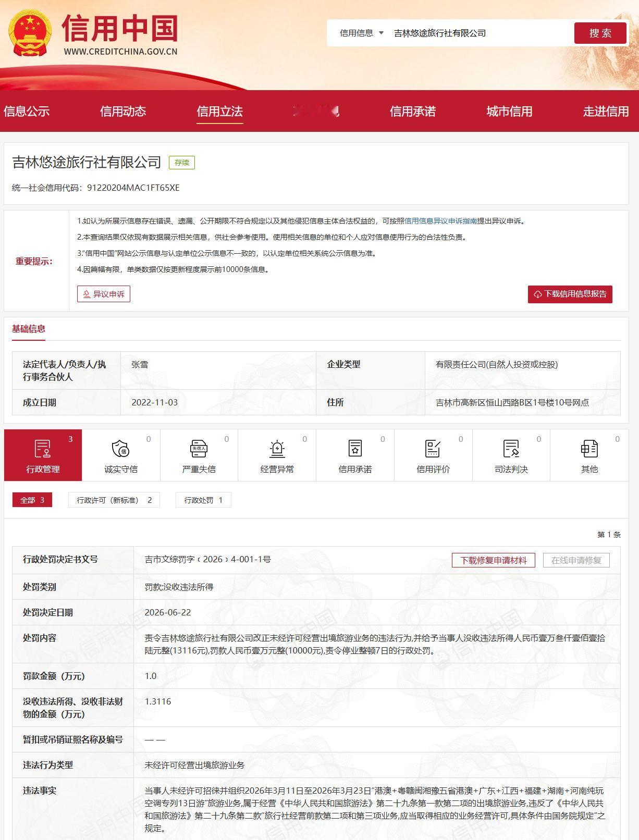Open the 信用动态 navigation menu
The width and height of the screenshot is (639, 840).
(123, 111)
